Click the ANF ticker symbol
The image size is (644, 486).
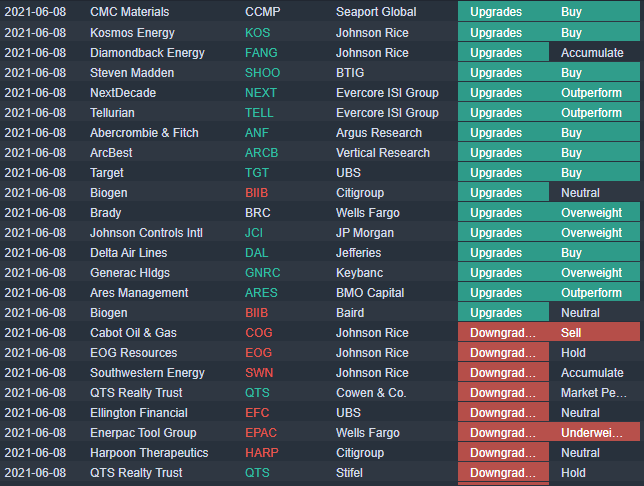[257, 133]
